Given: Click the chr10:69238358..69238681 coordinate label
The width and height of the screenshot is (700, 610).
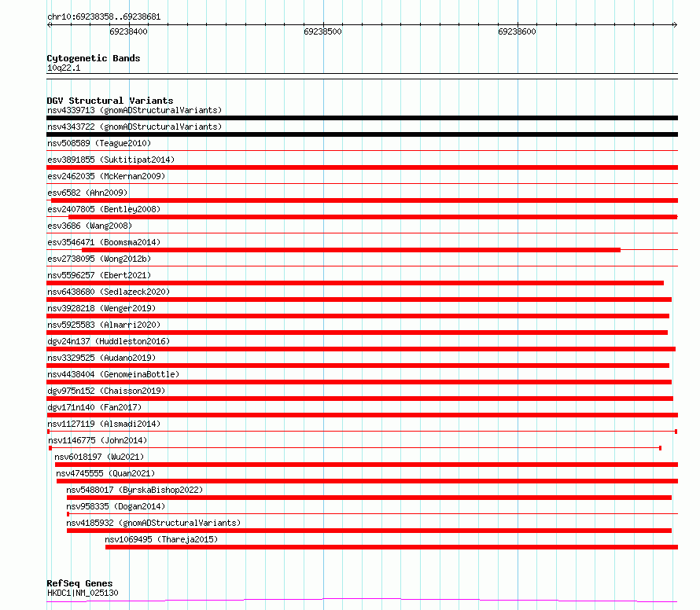Looking at the screenshot, I should click(x=104, y=17).
